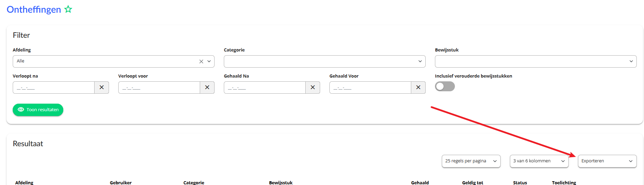644x185 pixels.
Task: Open the Bewijsstuk dropdown
Action: [536, 61]
